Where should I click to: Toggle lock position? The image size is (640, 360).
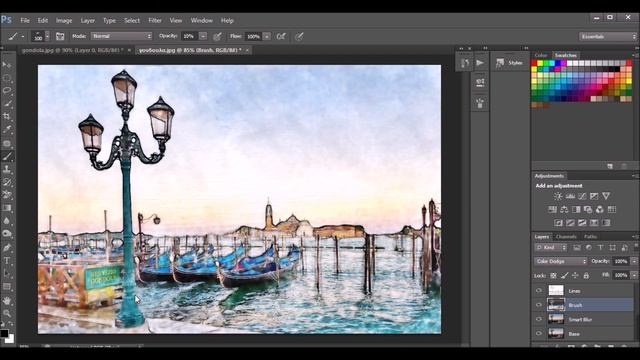click(575, 276)
